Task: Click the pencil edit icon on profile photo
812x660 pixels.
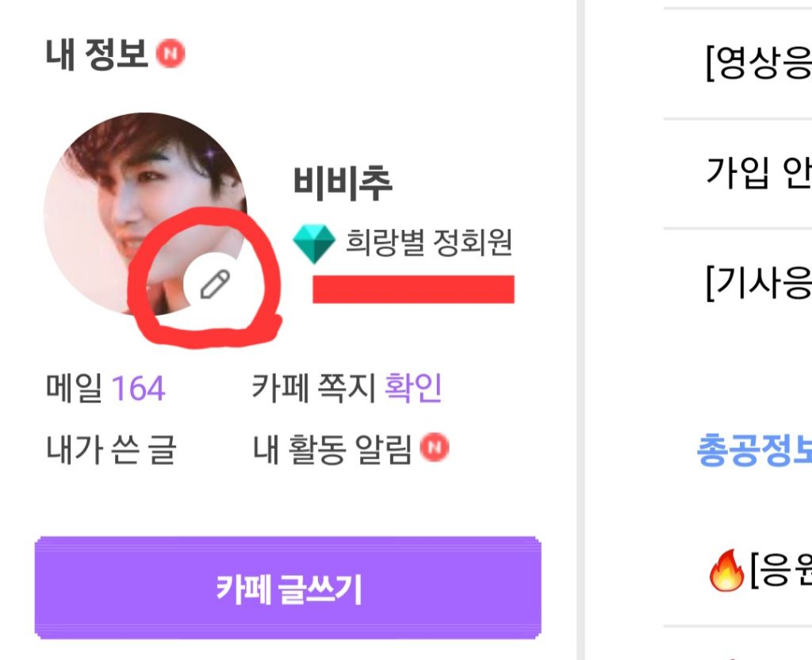Action: [x=214, y=284]
